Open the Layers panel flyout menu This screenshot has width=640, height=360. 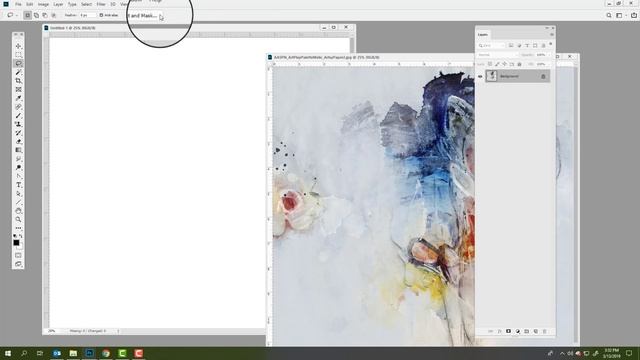[x=551, y=35]
